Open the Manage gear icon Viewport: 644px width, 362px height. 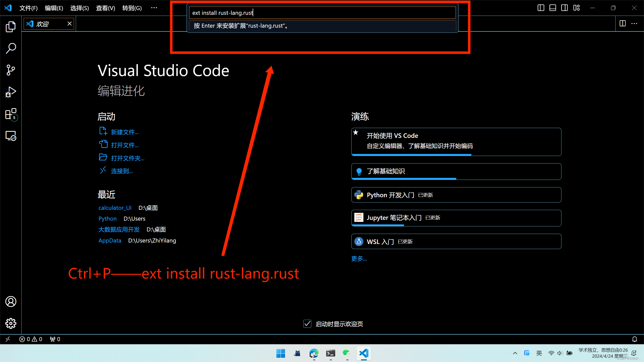tap(11, 323)
